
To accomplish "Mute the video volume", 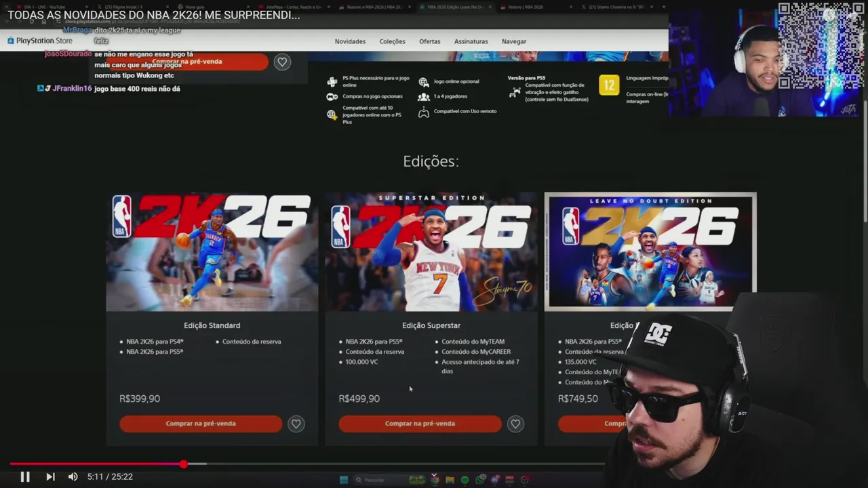I will [x=73, y=476].
